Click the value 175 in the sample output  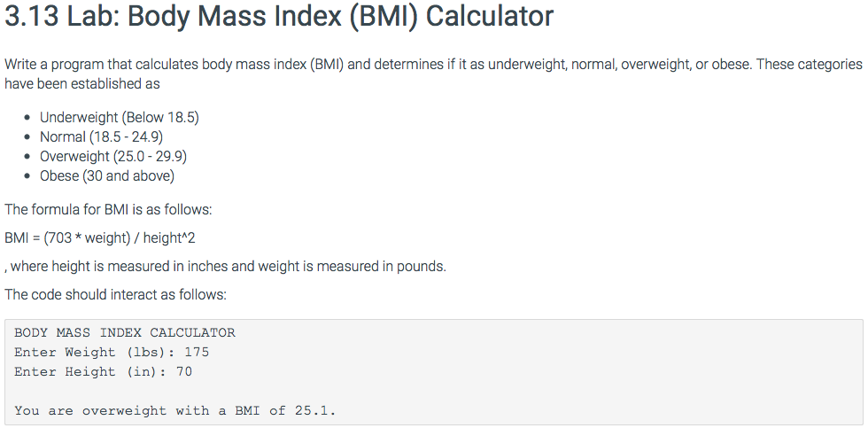[197, 352]
